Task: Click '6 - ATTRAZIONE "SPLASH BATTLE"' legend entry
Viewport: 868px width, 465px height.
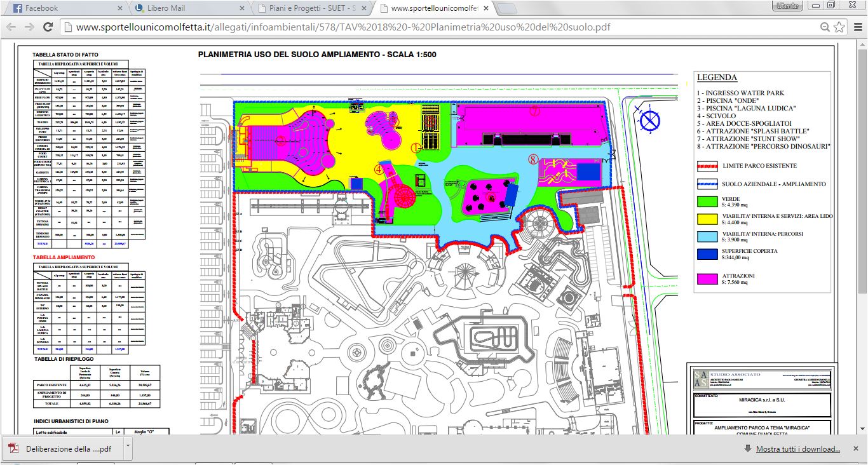Action: point(755,131)
